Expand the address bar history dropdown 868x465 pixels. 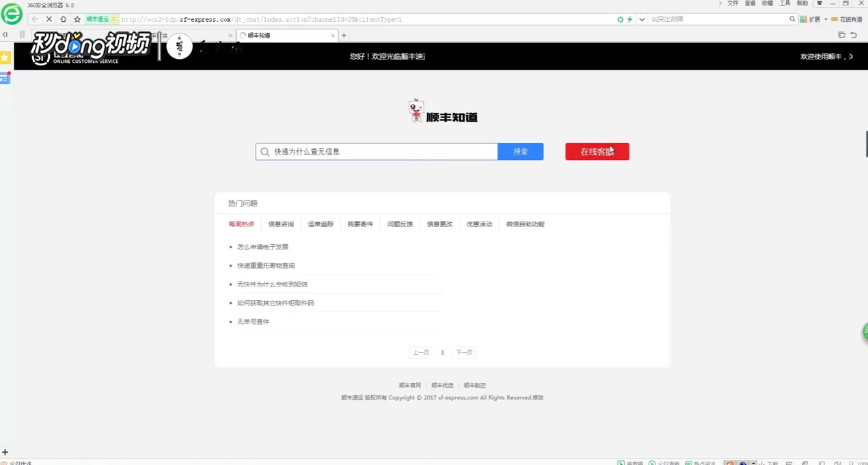[642, 19]
